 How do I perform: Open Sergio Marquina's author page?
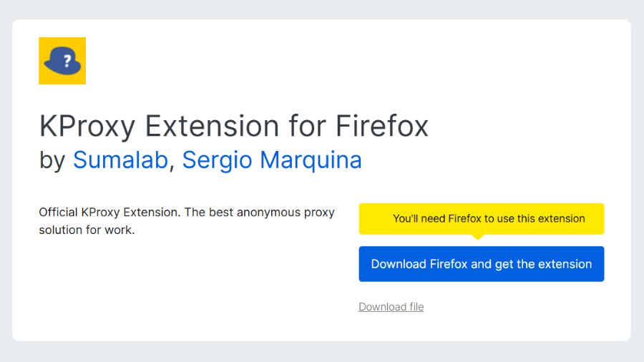tap(272, 160)
